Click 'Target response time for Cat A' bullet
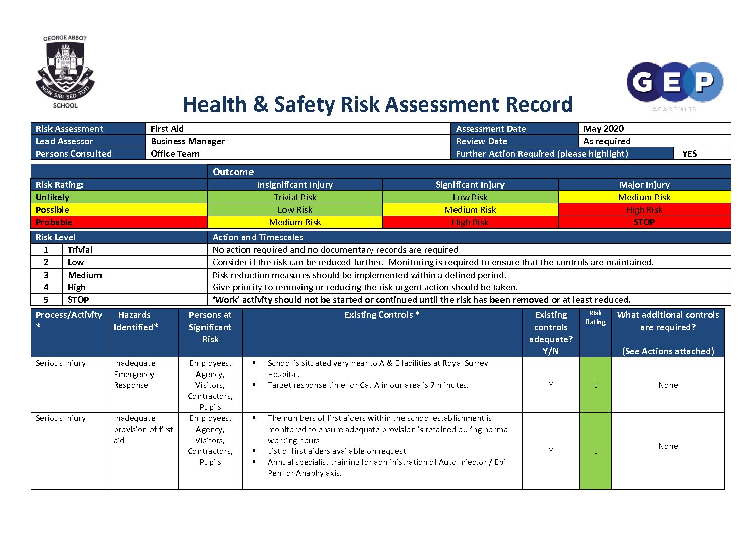 pos(368,385)
